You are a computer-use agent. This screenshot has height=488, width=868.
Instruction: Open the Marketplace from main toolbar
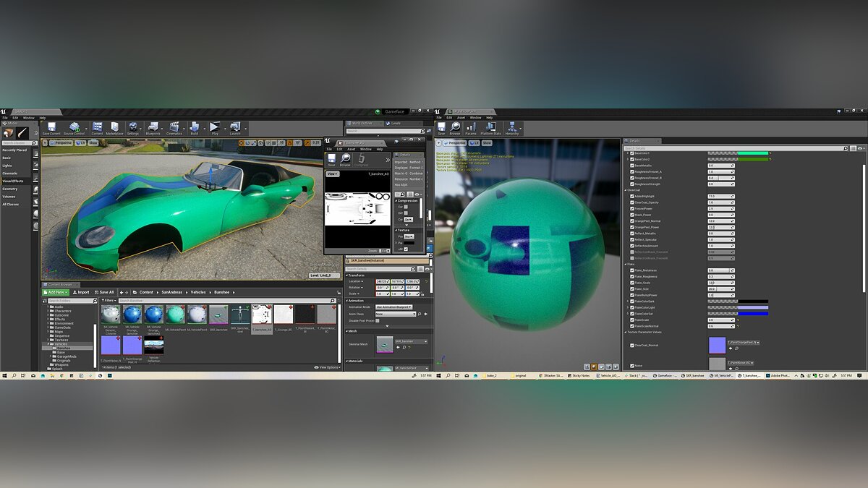coord(114,128)
